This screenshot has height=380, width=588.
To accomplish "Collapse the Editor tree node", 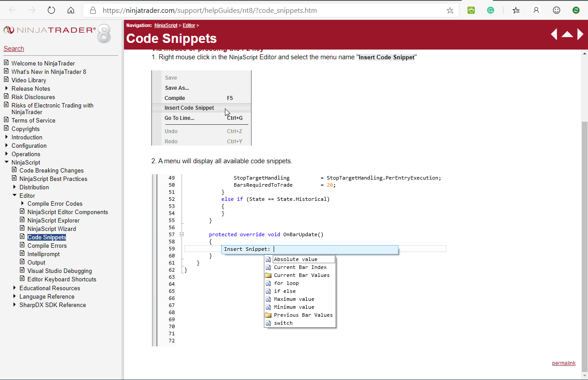I will click(15, 196).
